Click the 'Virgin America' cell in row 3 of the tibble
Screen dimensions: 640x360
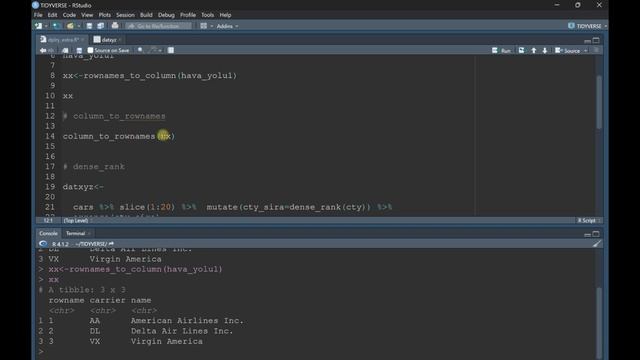pyautogui.click(x=167, y=341)
